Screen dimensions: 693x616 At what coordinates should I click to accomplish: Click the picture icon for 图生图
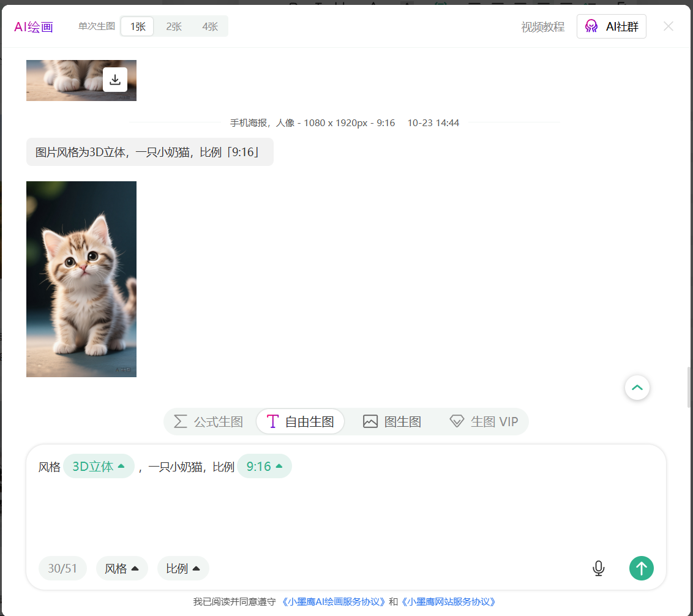coord(370,421)
